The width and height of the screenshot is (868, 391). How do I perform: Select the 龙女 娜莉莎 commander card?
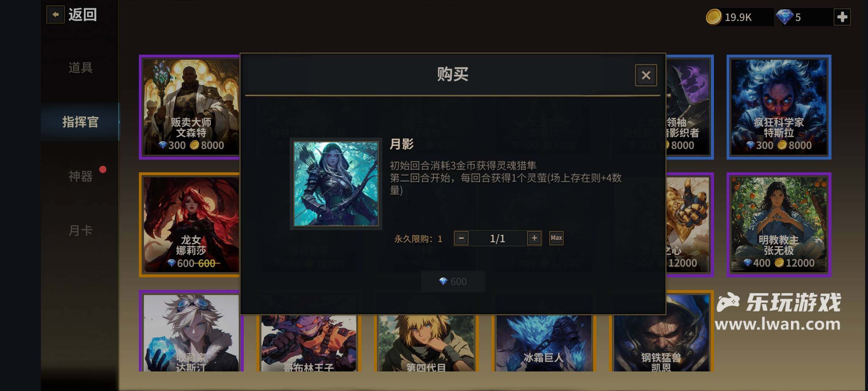pyautogui.click(x=190, y=225)
